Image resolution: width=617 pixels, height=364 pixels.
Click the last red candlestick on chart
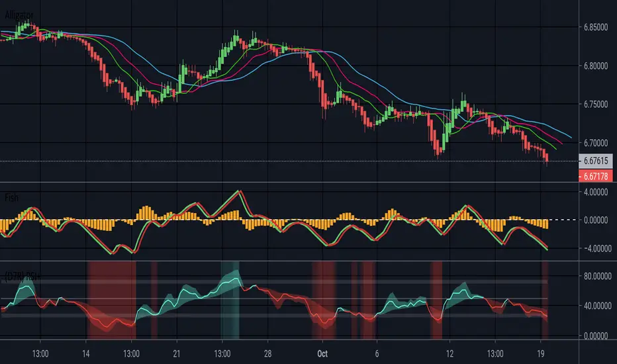(x=547, y=158)
